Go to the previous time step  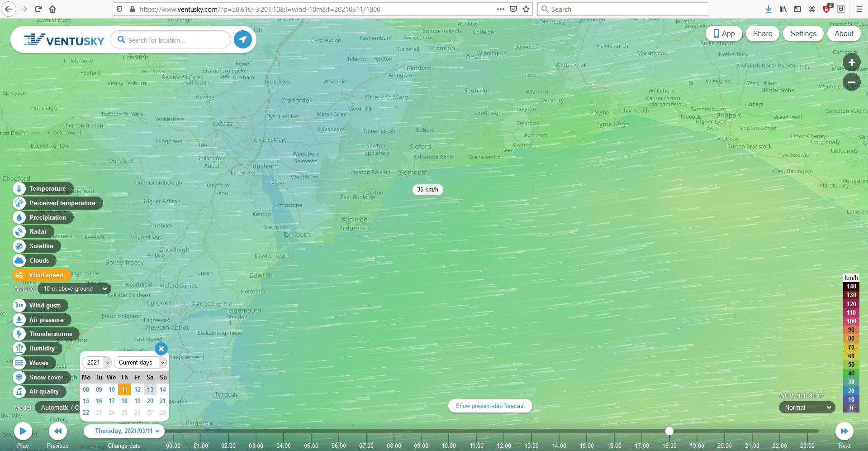(58, 431)
